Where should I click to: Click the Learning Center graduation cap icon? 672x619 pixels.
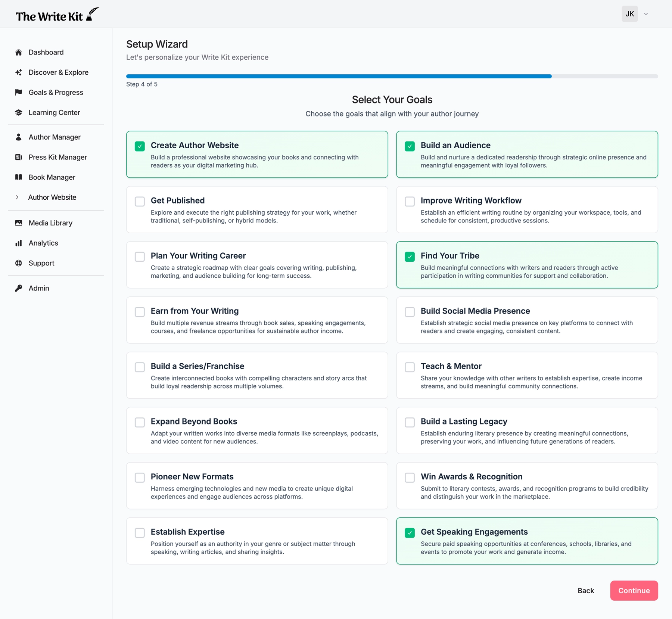pyautogui.click(x=18, y=112)
